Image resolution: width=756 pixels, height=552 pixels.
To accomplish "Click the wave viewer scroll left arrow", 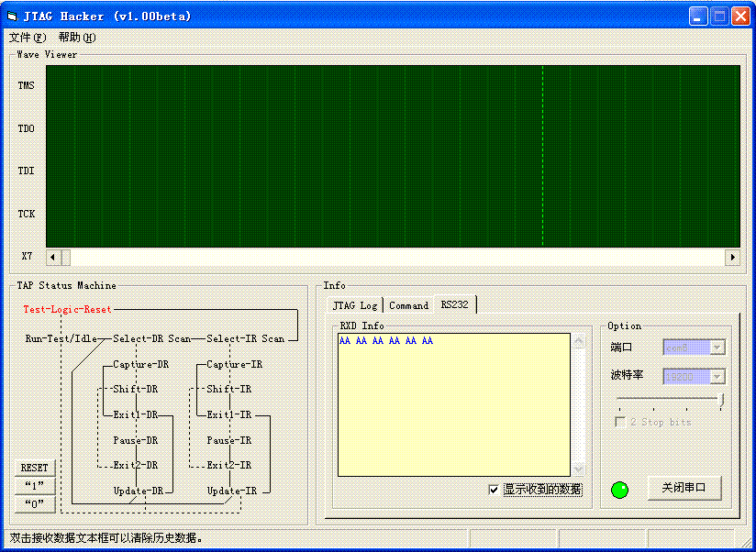I will [52, 258].
